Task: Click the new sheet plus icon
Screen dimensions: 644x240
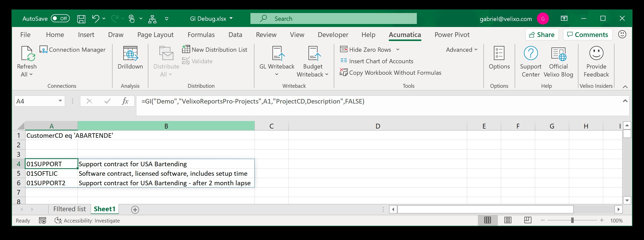Action: pyautogui.click(x=135, y=209)
